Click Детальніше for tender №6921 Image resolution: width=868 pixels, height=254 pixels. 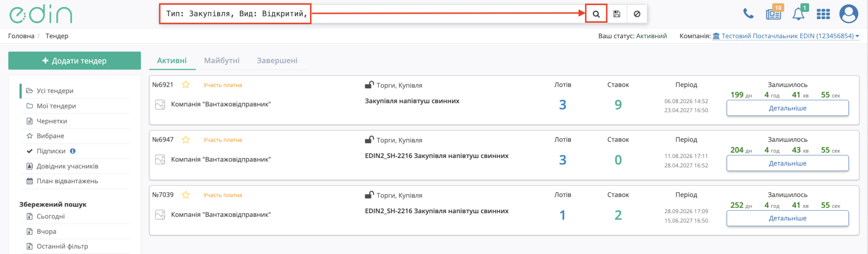[x=787, y=108]
